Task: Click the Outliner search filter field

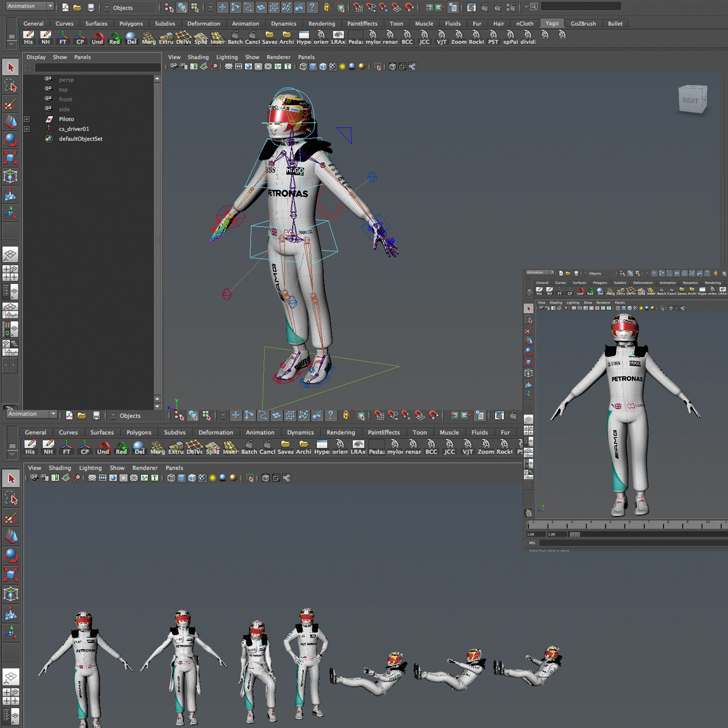Action: click(98, 68)
